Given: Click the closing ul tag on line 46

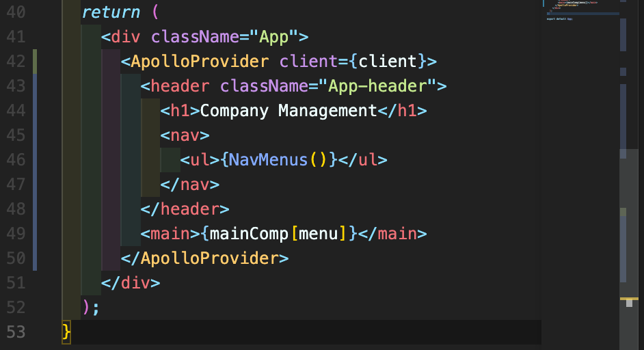Looking at the screenshot, I should pos(363,160).
